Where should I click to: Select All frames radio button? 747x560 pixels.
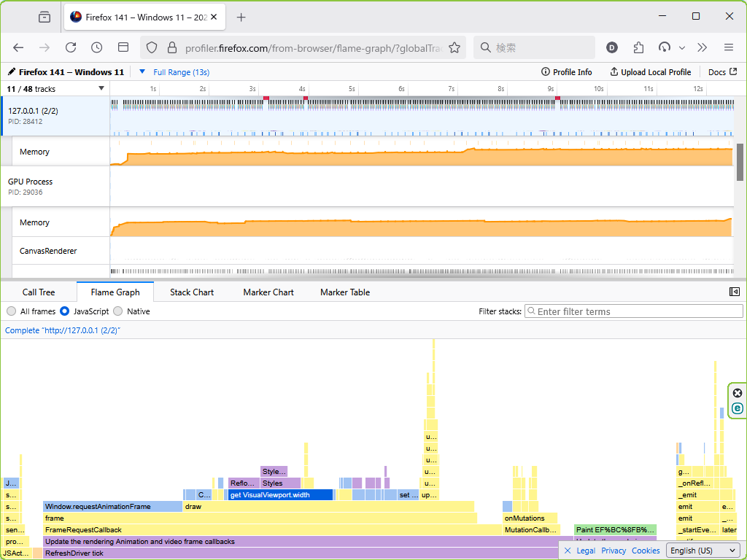tap(12, 311)
